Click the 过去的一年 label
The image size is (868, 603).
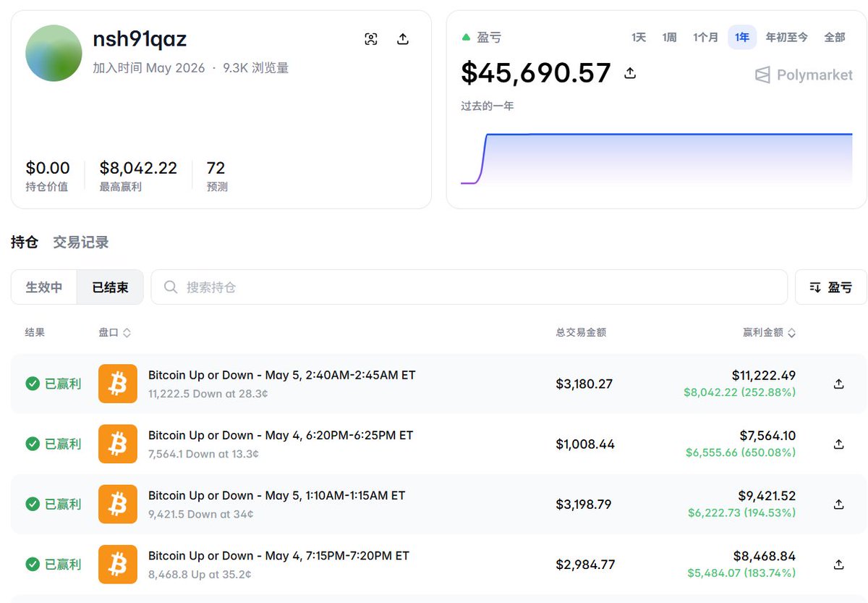pyautogui.click(x=488, y=106)
